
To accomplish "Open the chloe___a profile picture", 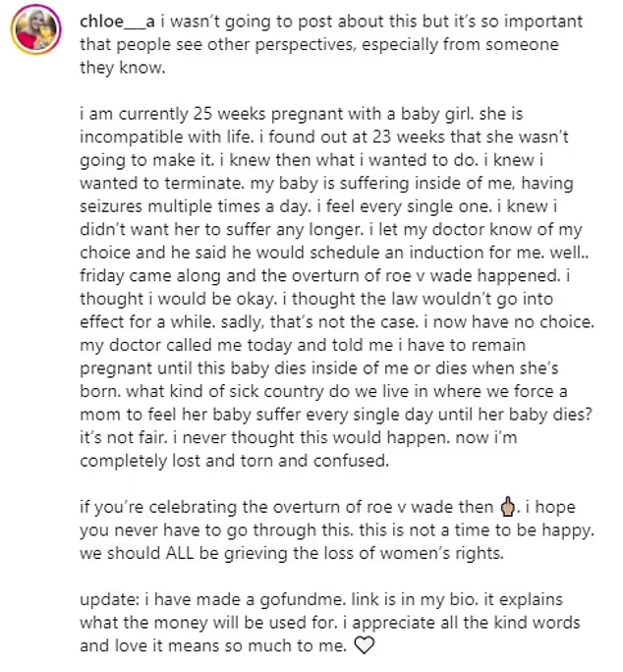I will [36, 30].
